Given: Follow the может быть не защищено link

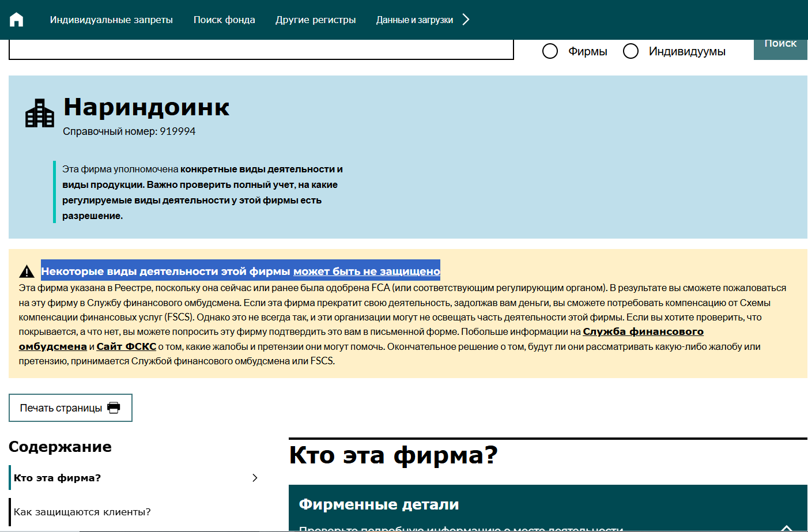Looking at the screenshot, I should coord(367,271).
